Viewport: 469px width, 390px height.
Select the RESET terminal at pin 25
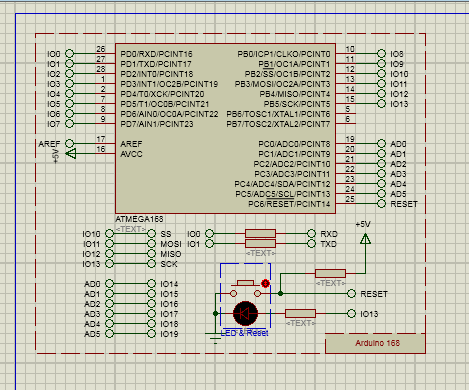tap(381, 204)
